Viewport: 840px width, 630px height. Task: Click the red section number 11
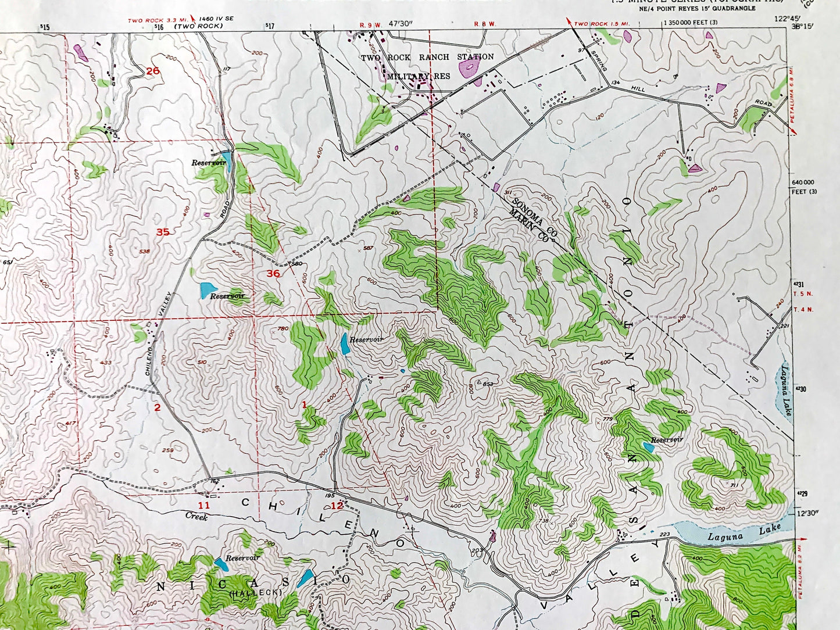pyautogui.click(x=203, y=504)
